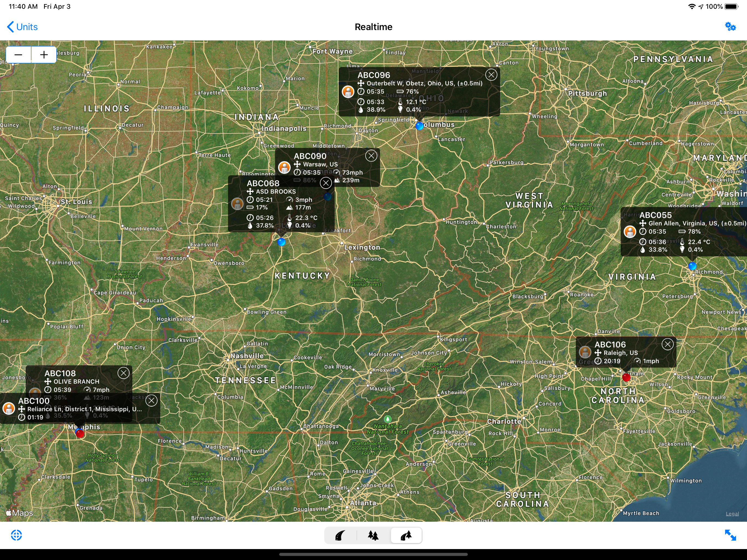Tap the ABC106 unit avatar icon

tap(585, 352)
